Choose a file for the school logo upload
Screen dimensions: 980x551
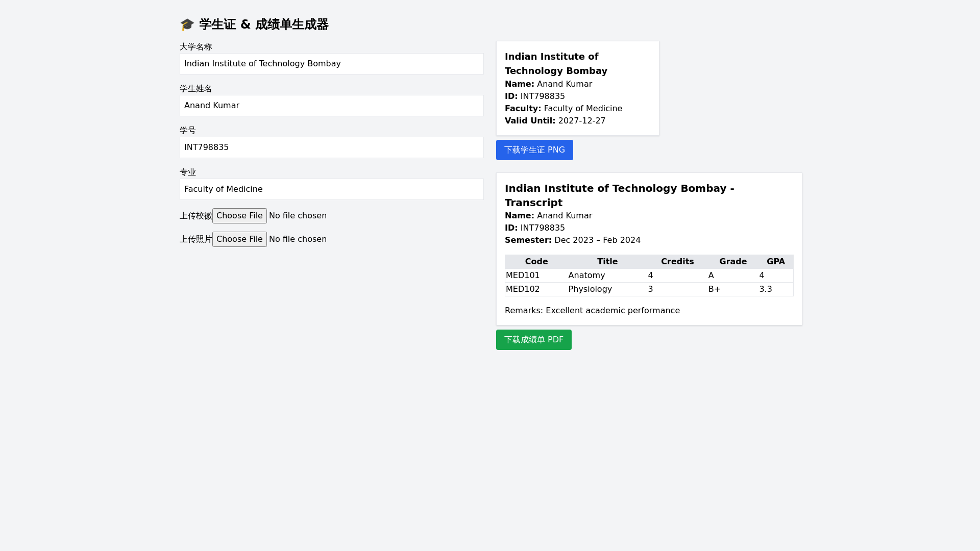click(x=239, y=216)
